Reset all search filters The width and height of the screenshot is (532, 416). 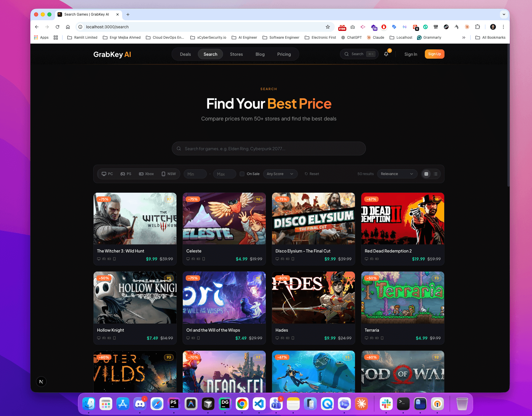point(312,174)
